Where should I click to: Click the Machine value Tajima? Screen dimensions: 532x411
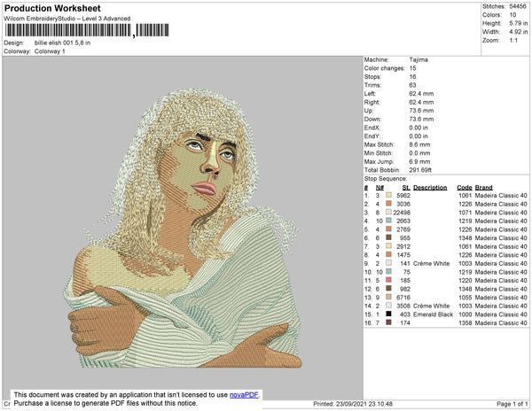(419, 59)
